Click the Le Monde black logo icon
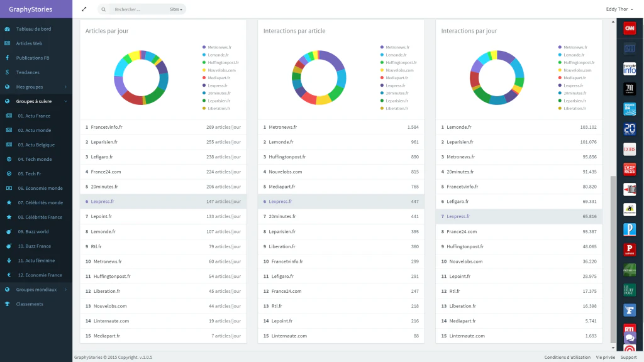Screen dimensions: 644x362 [x=629, y=89]
